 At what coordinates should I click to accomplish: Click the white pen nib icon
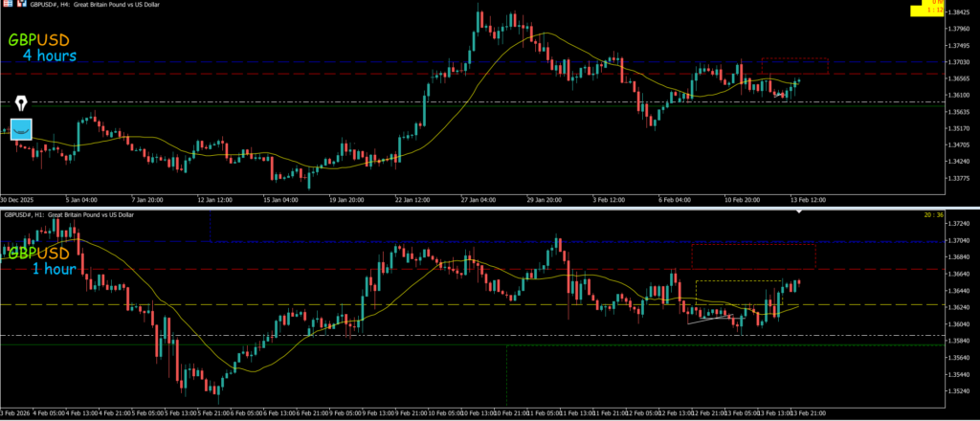tap(21, 101)
